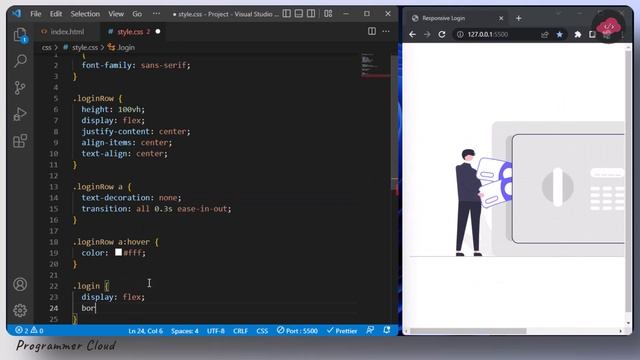
Task: Split the editor to the right
Action: point(372,31)
